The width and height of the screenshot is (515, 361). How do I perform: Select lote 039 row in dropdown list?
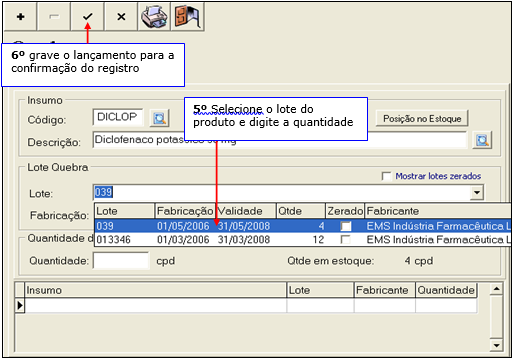303,226
